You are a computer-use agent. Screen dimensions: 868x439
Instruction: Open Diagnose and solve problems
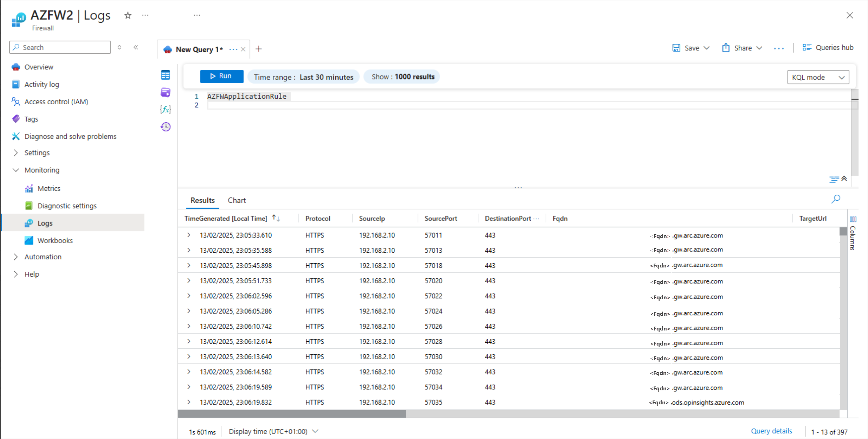[x=70, y=136]
